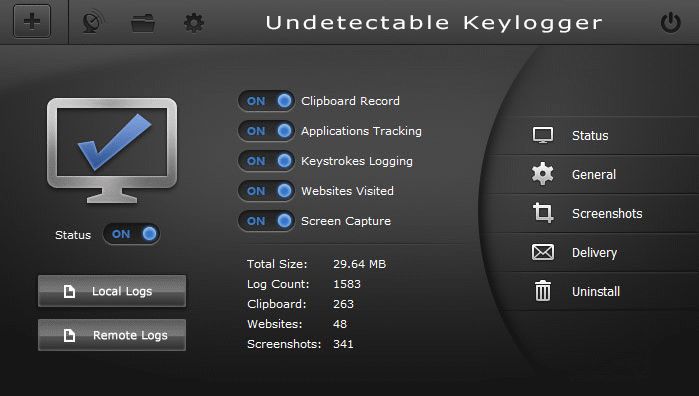Open the General sidebar menu item
This screenshot has width=699, height=396.
tap(593, 174)
